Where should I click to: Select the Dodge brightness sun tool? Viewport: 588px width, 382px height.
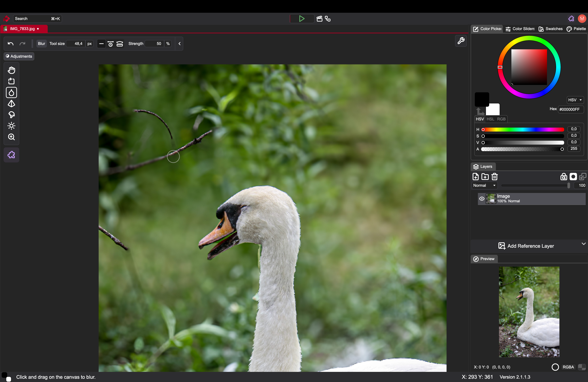click(x=11, y=126)
